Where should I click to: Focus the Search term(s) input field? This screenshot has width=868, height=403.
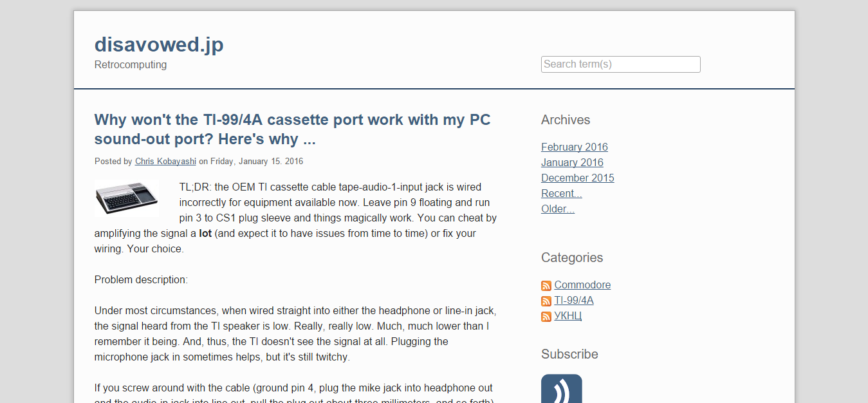coord(620,64)
